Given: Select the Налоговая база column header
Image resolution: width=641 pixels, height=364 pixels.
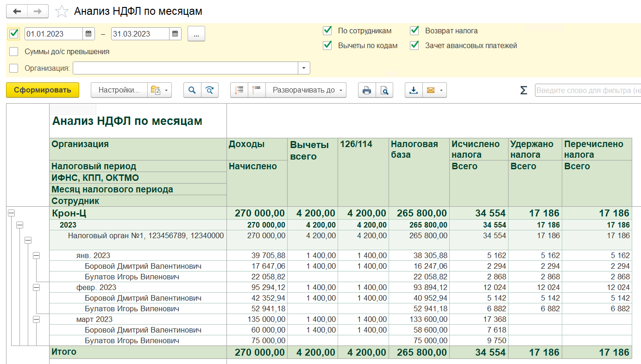Looking at the screenshot, I should click(419, 172).
